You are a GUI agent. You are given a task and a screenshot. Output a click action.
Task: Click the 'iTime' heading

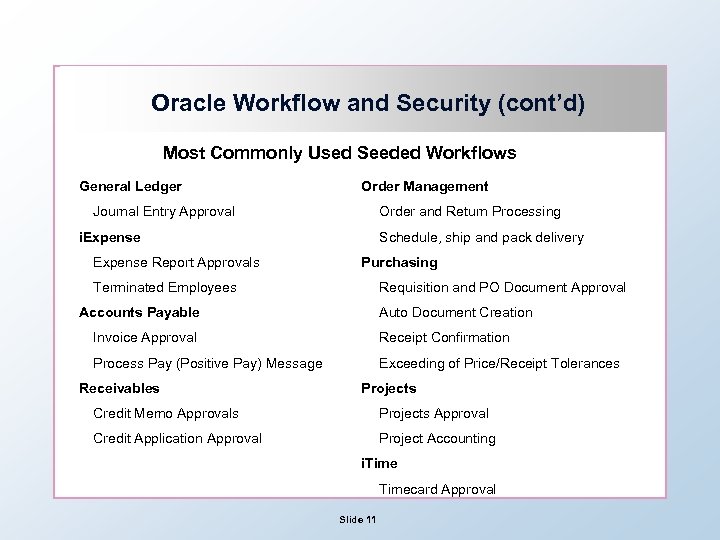[379, 463]
